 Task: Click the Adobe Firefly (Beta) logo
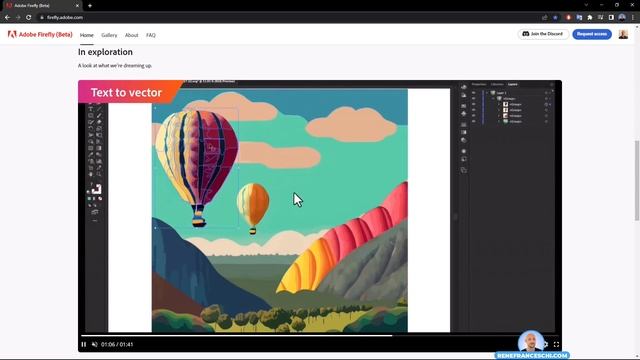tap(40, 35)
